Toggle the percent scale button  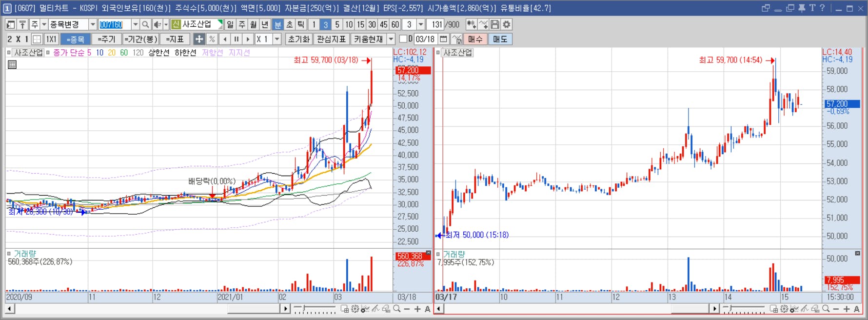click(x=212, y=39)
